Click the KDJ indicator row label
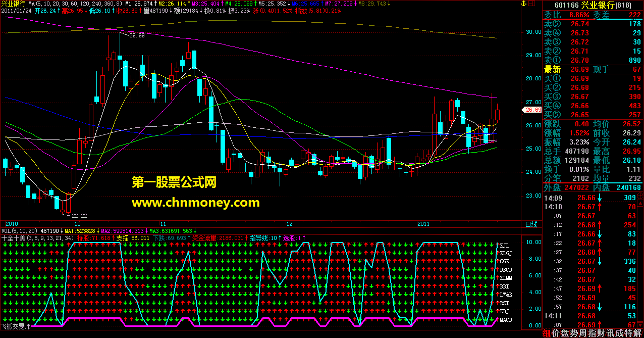 [504, 311]
